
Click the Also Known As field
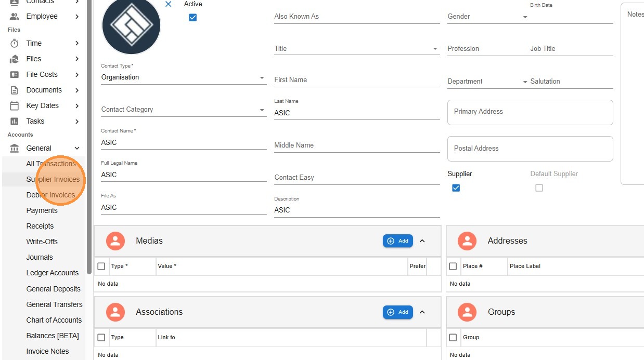click(x=357, y=17)
